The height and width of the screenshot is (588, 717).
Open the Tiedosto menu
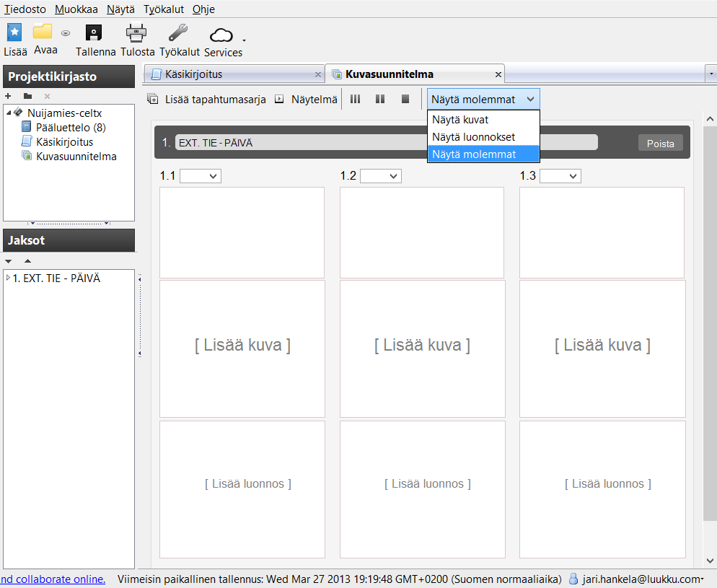[x=25, y=9]
